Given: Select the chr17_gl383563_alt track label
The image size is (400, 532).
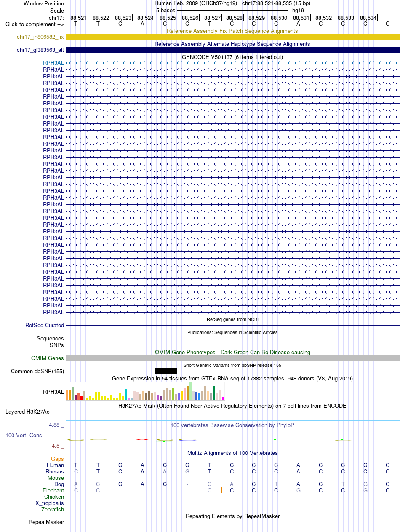Looking at the screenshot, I should tap(40, 50).
